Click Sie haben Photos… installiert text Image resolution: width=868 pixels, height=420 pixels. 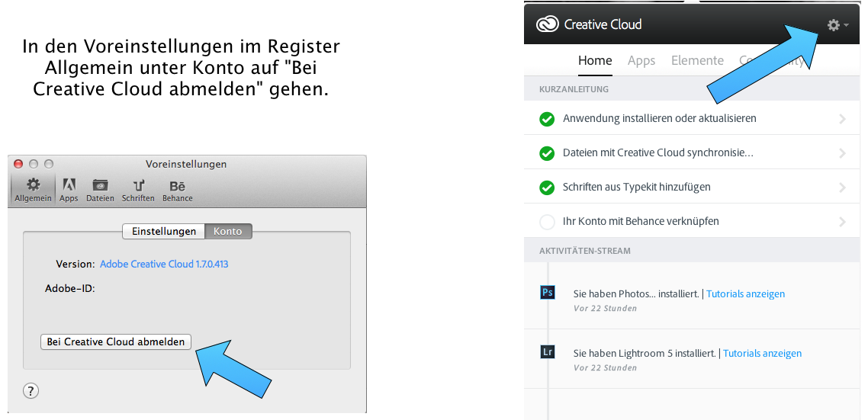coord(637,293)
